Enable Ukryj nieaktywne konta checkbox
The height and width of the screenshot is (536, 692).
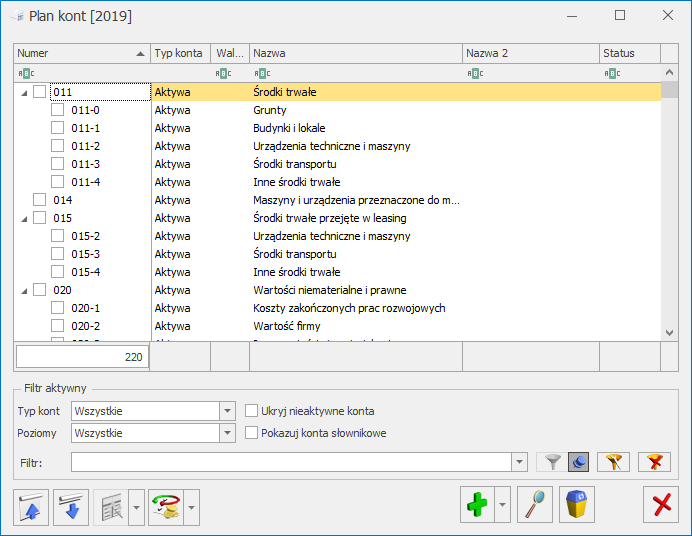[252, 411]
